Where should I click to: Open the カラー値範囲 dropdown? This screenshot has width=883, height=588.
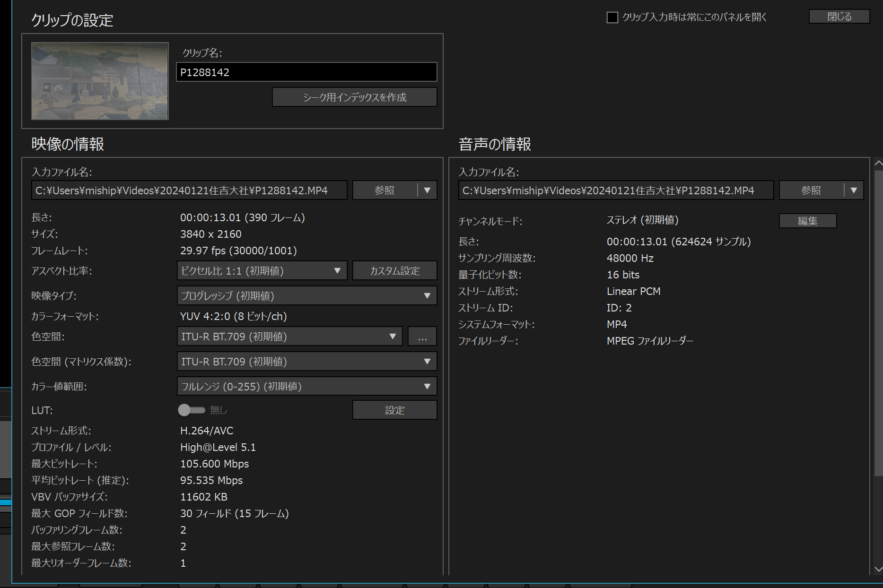306,387
